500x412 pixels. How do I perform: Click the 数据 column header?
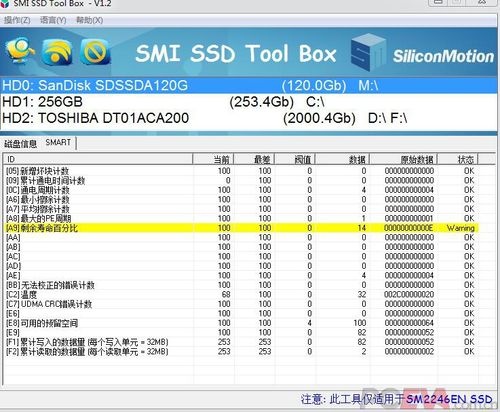tap(342, 159)
